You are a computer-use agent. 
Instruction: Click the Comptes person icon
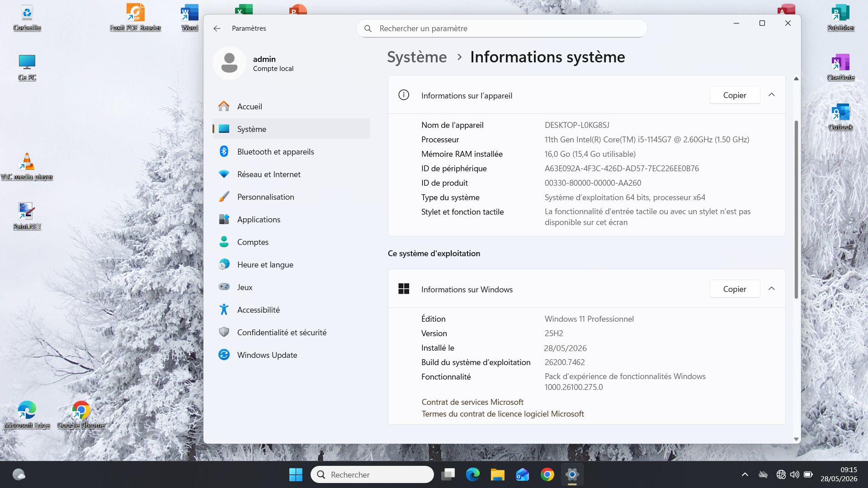[224, 242]
